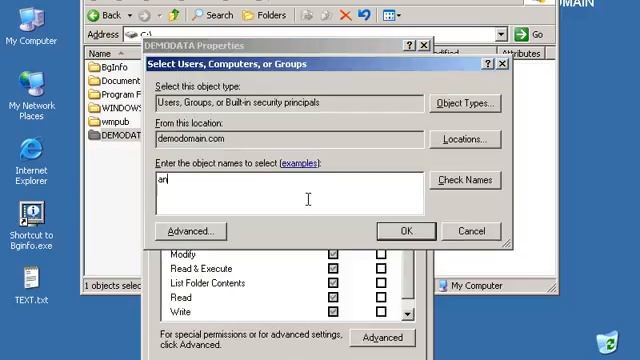Image resolution: width=640 pixels, height=360 pixels.
Task: Cancel the Select Users dialog
Action: coord(471,231)
